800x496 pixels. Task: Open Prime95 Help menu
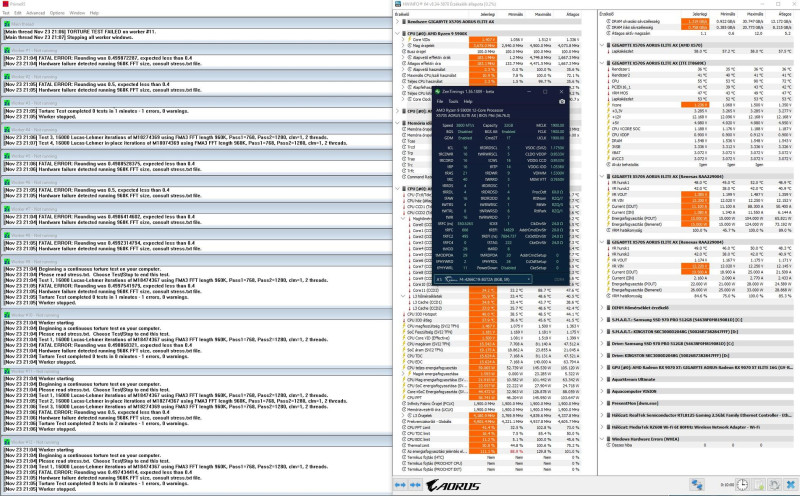point(94,13)
